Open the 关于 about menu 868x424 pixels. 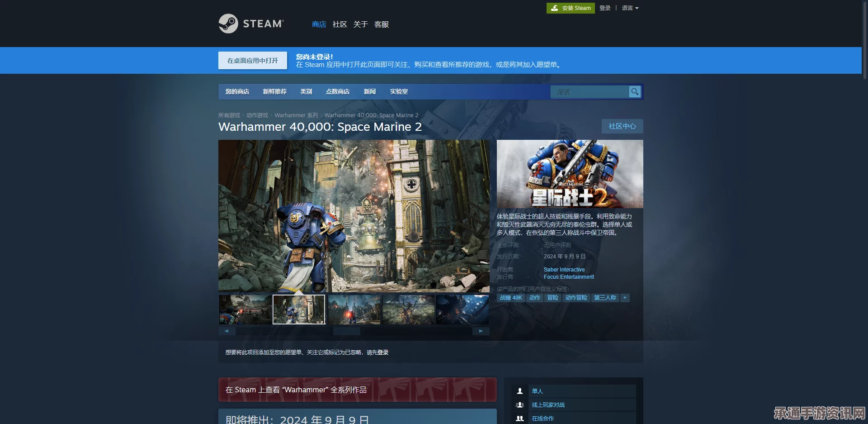pos(360,24)
